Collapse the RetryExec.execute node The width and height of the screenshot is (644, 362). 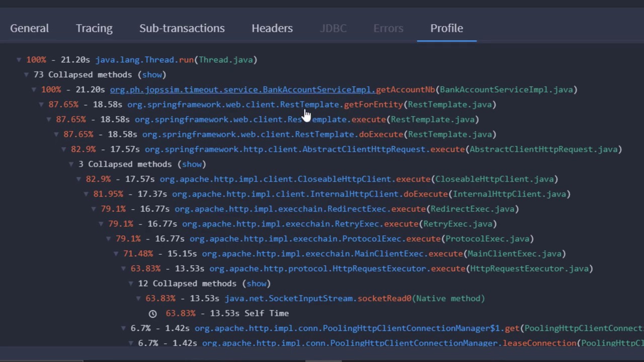coord(101,224)
